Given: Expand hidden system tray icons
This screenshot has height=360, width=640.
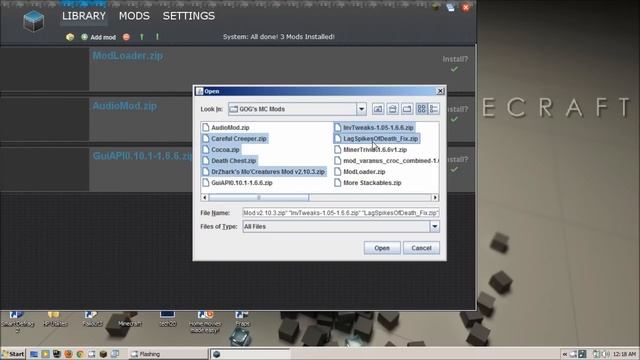Looking at the screenshot, I should tap(564, 354).
